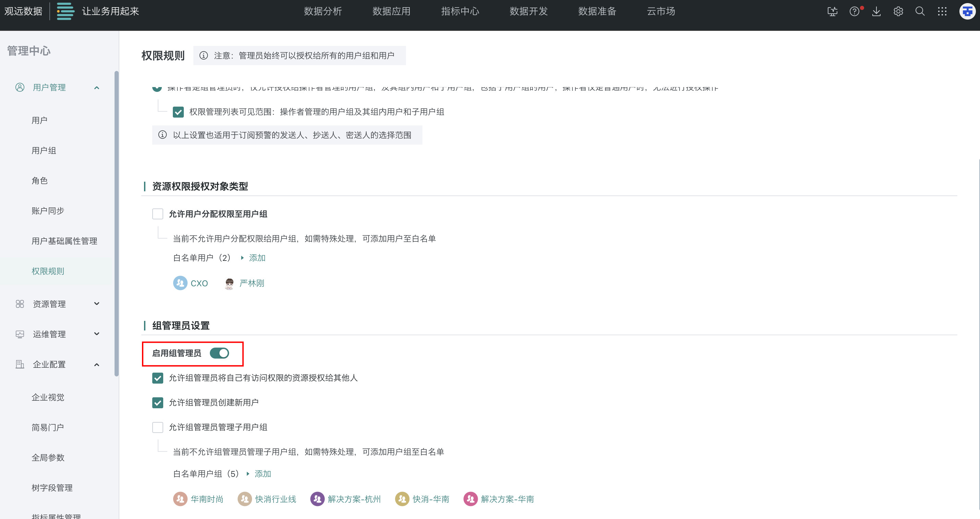
Task: Open the user avatar in top right
Action: (x=967, y=11)
